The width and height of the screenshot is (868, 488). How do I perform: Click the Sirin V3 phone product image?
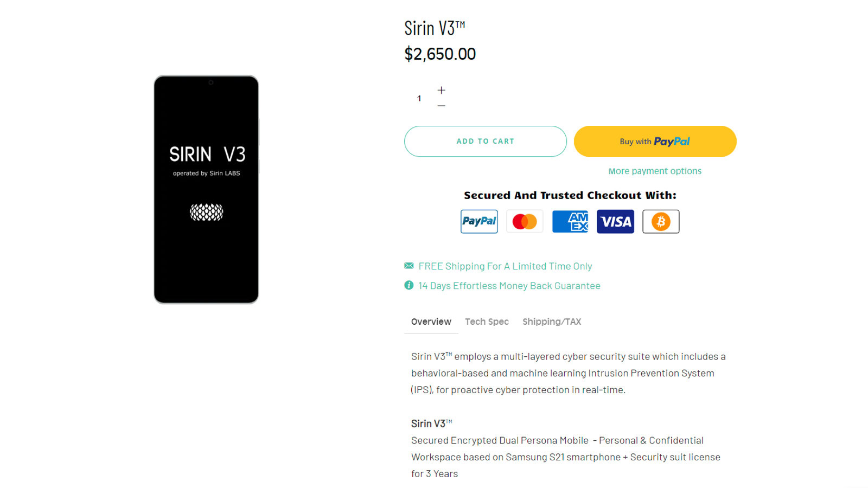pos(206,189)
